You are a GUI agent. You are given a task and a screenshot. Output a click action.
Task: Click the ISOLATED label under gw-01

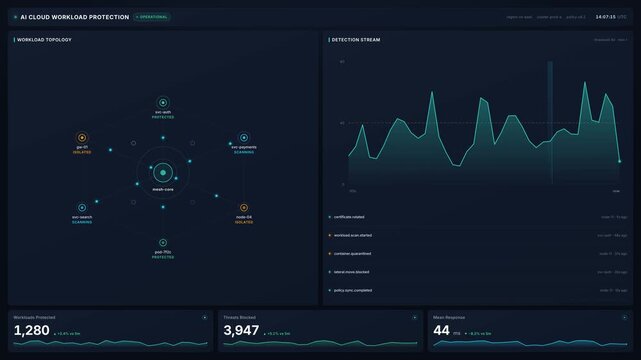(82, 152)
